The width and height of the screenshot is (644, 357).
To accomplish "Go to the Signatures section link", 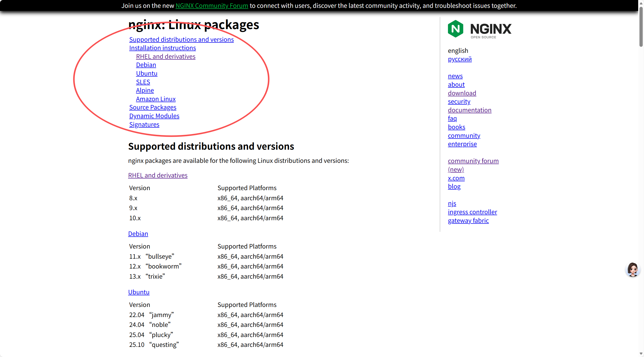I will [144, 124].
